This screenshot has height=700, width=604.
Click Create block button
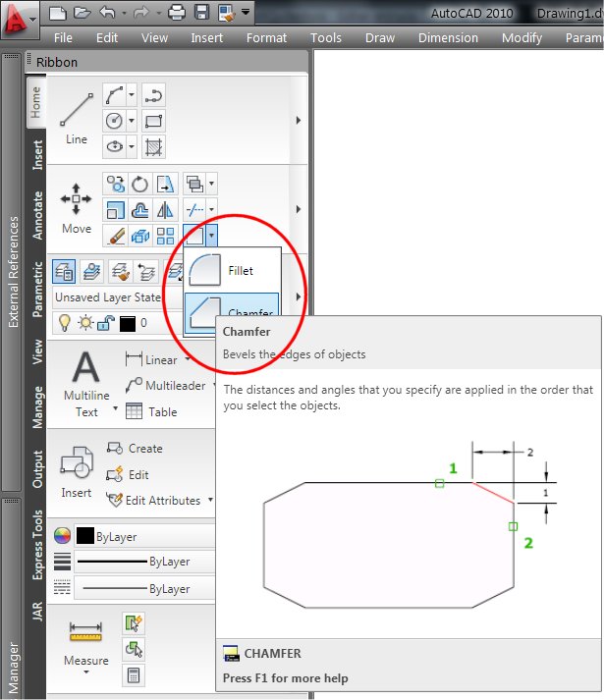point(135,449)
